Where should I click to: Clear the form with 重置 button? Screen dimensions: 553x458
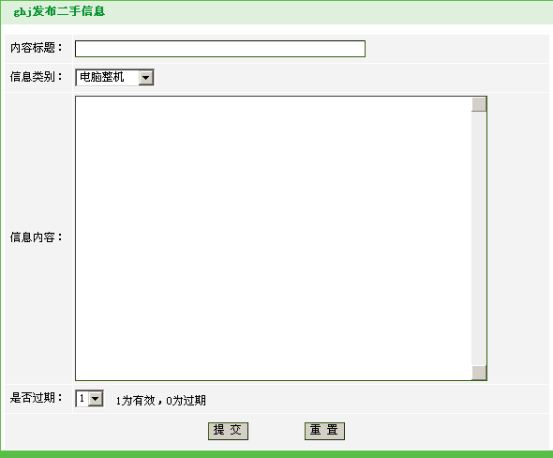click(x=324, y=431)
